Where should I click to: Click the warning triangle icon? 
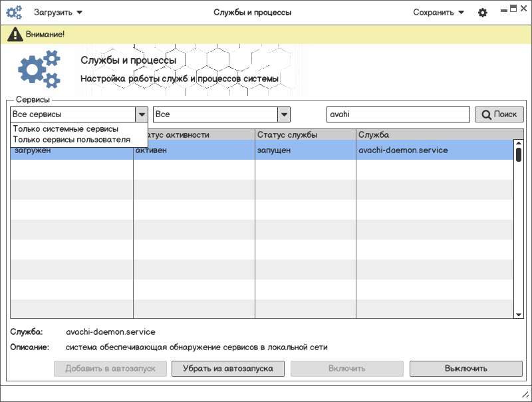pyautogui.click(x=15, y=34)
